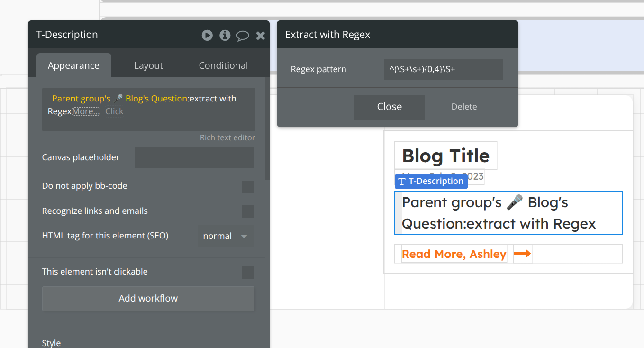This screenshot has height=348, width=644.
Task: Close the T-Description property panel
Action: click(x=260, y=35)
